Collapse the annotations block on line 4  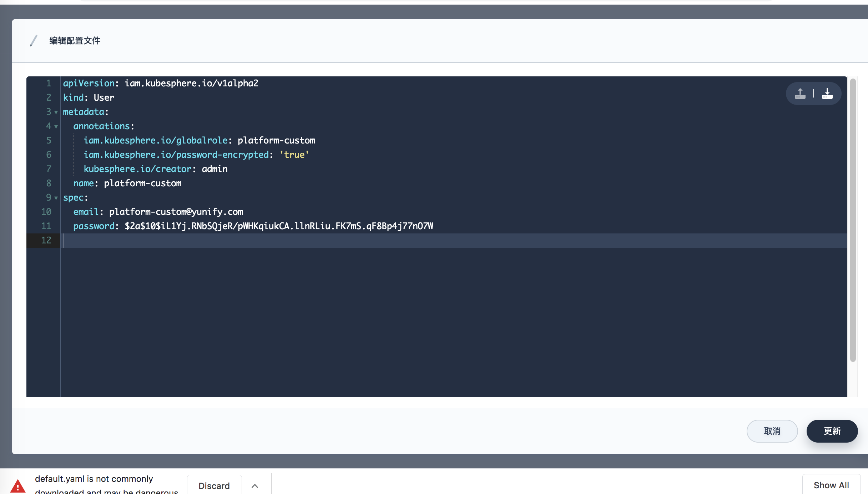(56, 126)
